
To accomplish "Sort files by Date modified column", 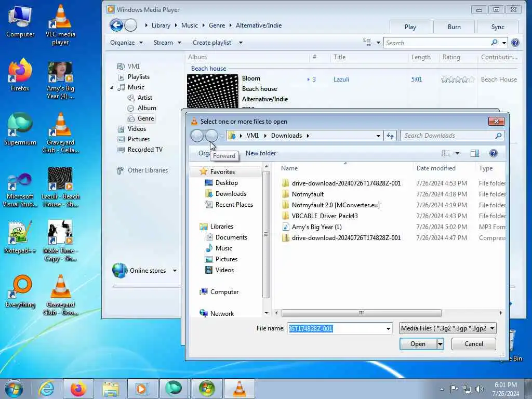I will pos(436,168).
